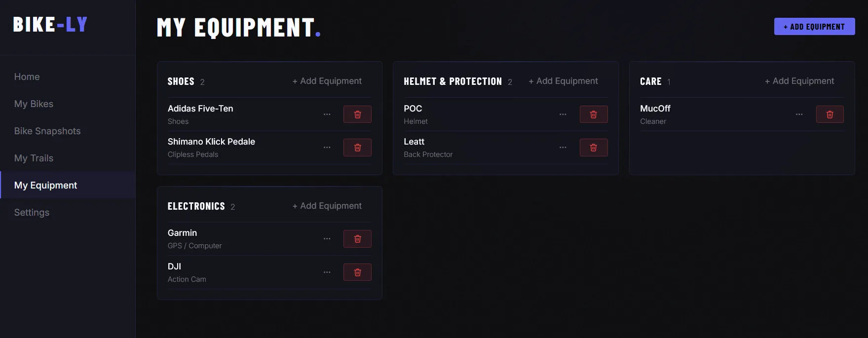This screenshot has width=868, height=338.
Task: Add equipment under ELECTRONICS
Action: point(327,205)
